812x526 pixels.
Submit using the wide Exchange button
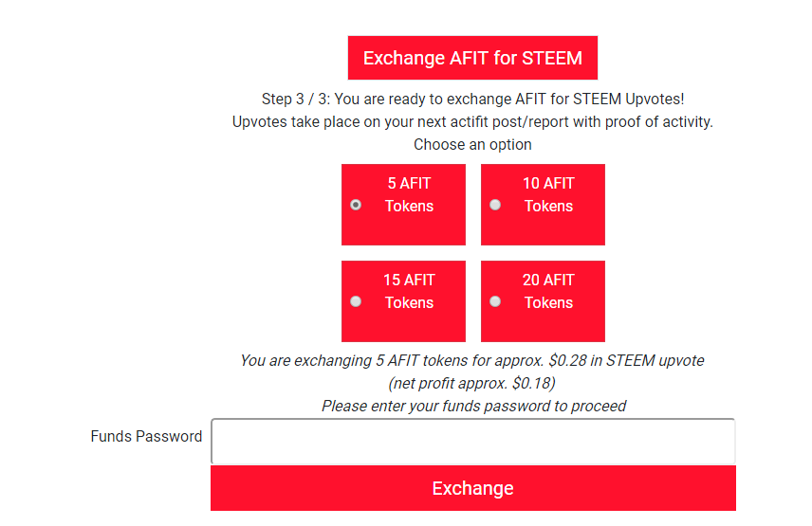[x=472, y=488]
